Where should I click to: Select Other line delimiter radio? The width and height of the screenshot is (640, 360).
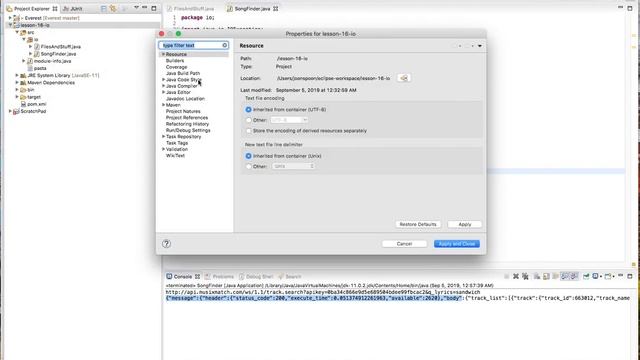(249, 167)
